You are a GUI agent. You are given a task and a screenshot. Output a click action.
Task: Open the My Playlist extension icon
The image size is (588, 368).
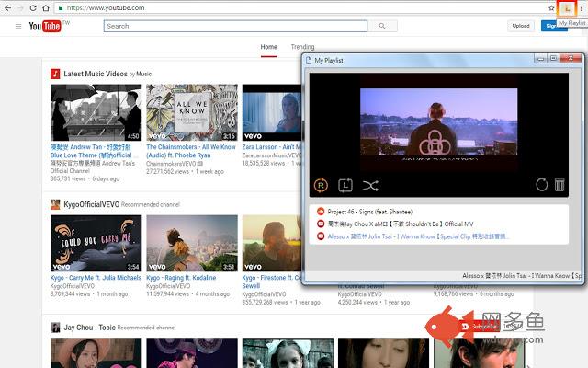(569, 7)
